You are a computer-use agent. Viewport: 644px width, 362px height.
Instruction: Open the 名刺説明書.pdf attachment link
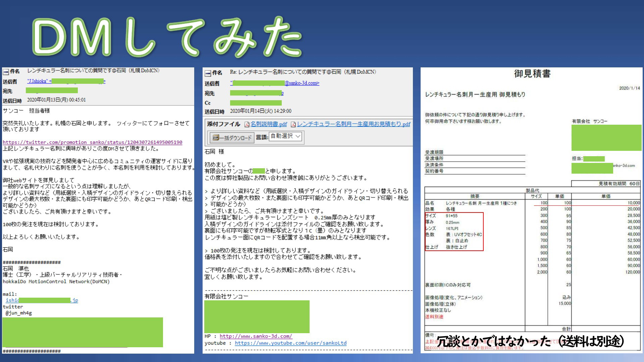point(269,124)
